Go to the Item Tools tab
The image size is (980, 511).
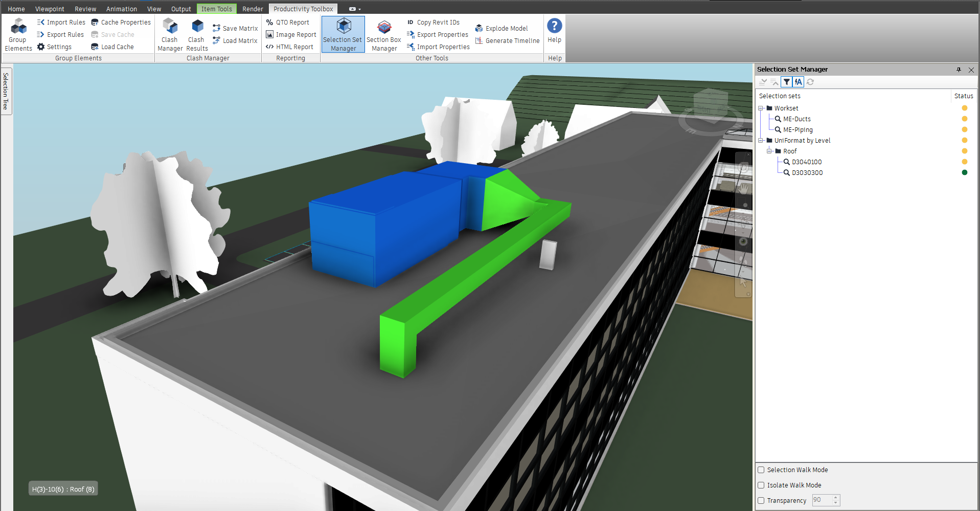(x=217, y=9)
